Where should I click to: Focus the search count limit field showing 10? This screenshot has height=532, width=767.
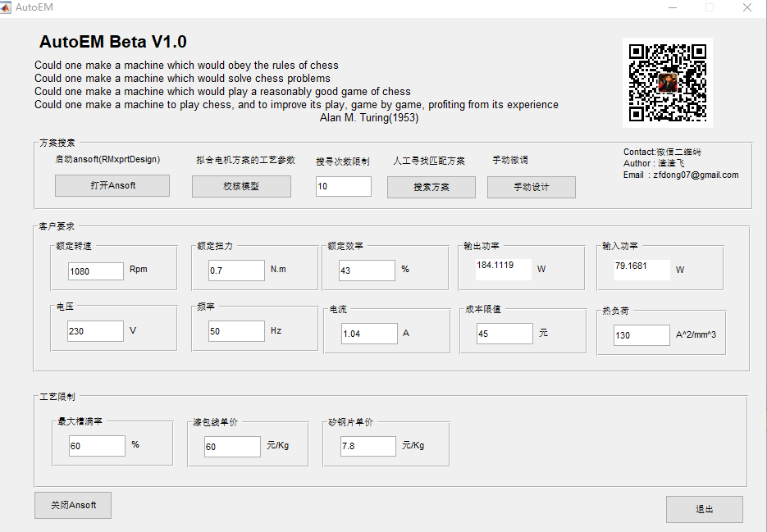click(344, 186)
